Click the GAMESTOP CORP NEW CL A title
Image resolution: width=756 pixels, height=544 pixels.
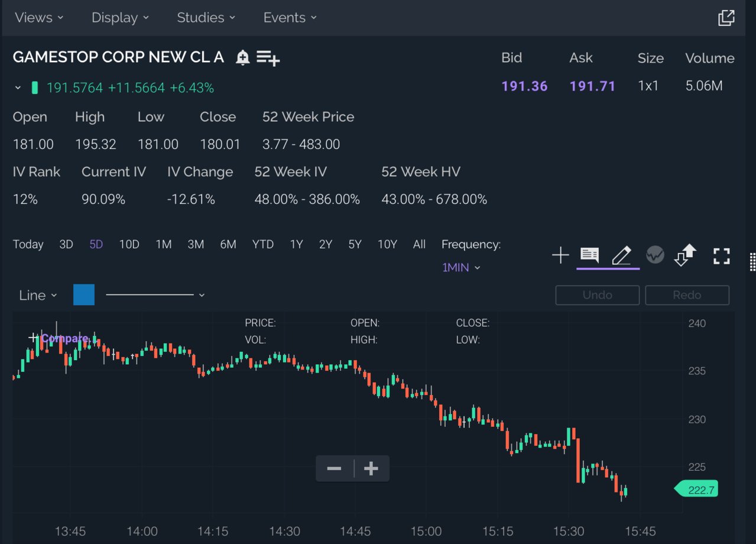[118, 57]
